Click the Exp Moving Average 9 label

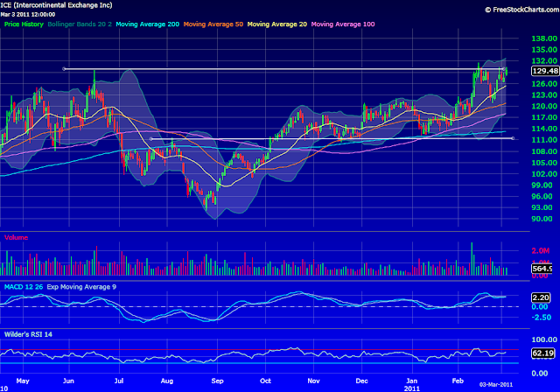coord(81,287)
